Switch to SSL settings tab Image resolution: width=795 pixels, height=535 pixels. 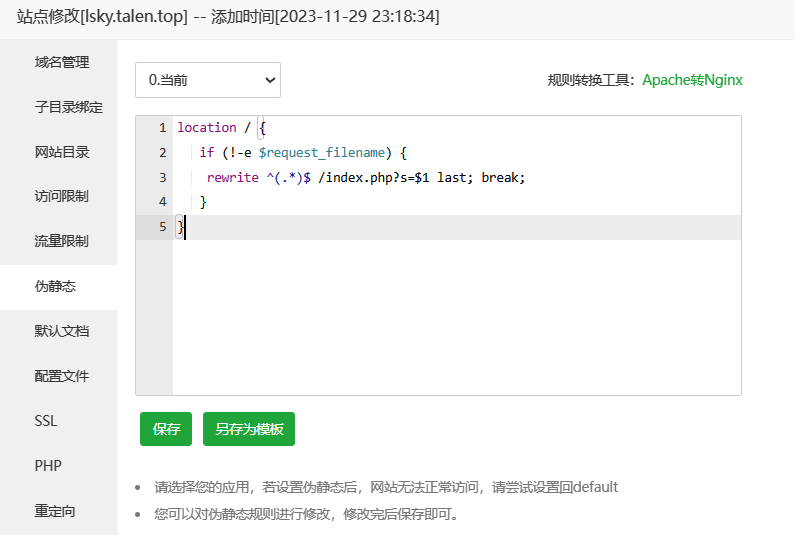pos(46,421)
